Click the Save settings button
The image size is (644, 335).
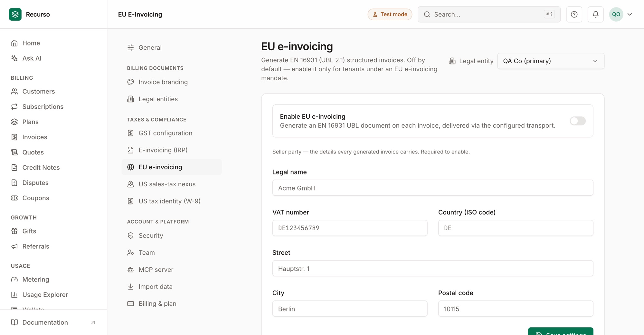[x=561, y=331]
